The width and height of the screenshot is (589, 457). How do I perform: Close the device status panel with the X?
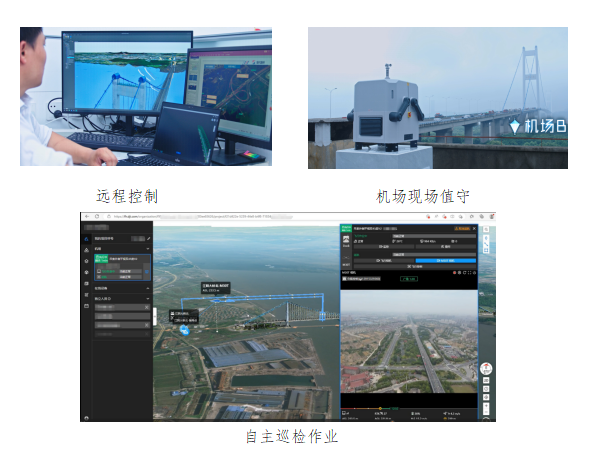click(x=474, y=228)
